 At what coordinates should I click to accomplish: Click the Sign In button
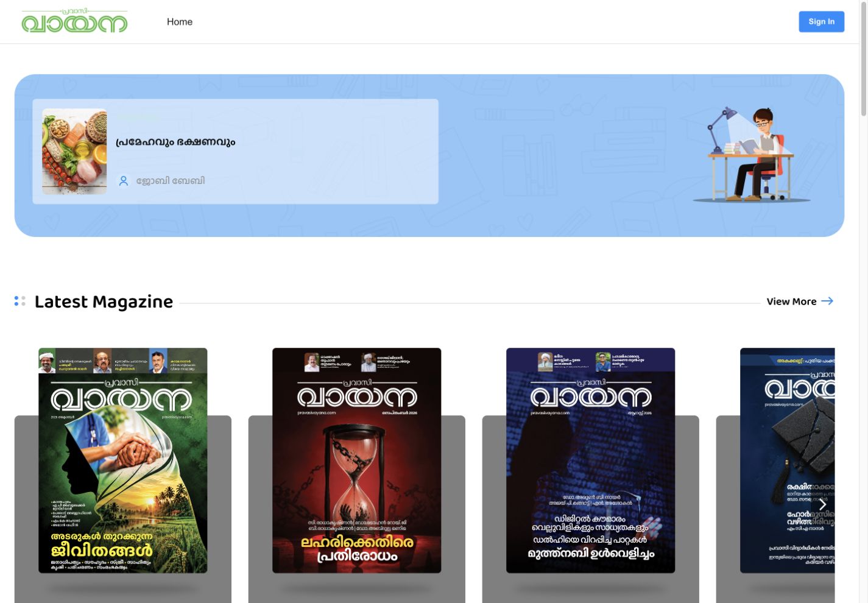tap(821, 21)
